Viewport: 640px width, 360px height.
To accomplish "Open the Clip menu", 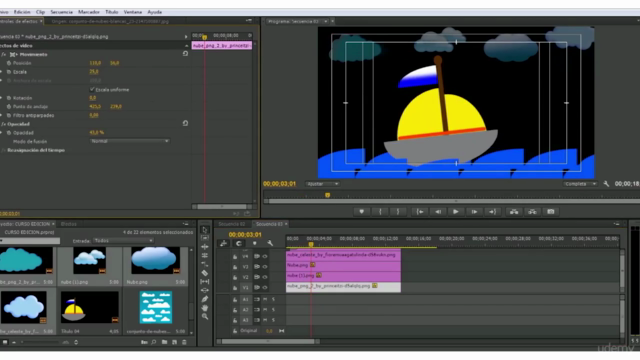I will [40, 12].
